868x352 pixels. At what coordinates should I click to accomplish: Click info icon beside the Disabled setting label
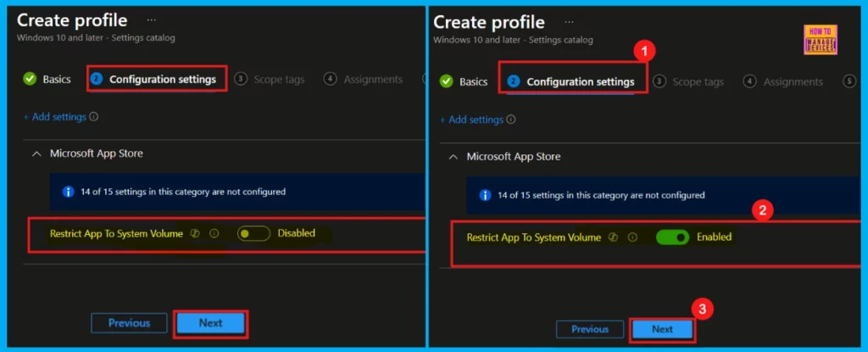214,234
